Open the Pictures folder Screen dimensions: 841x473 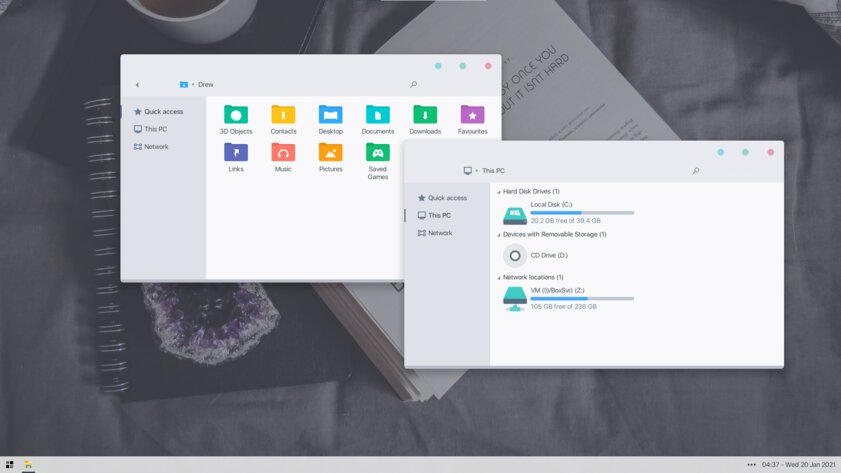pos(330,156)
